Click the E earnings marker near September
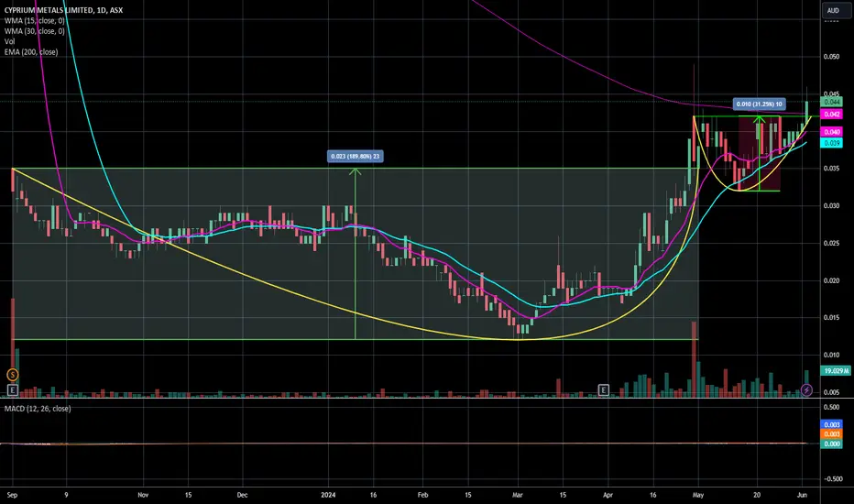 13,389
